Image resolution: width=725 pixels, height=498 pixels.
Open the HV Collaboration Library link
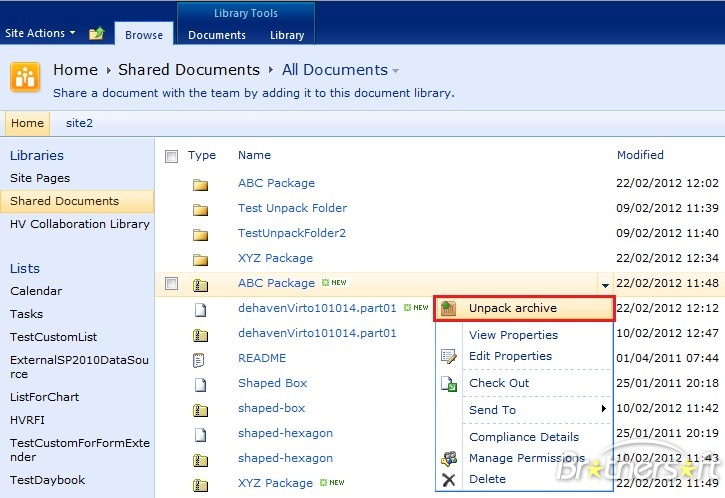(x=80, y=224)
